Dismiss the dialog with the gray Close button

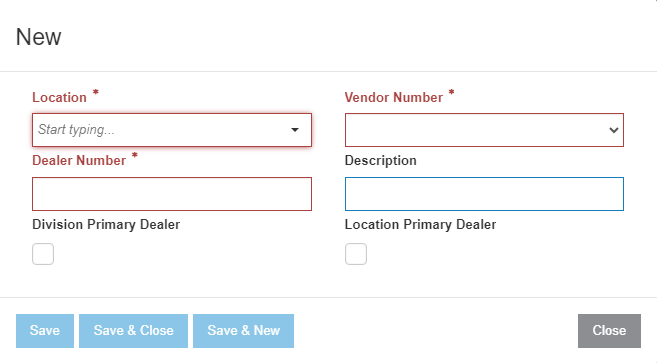click(x=609, y=331)
